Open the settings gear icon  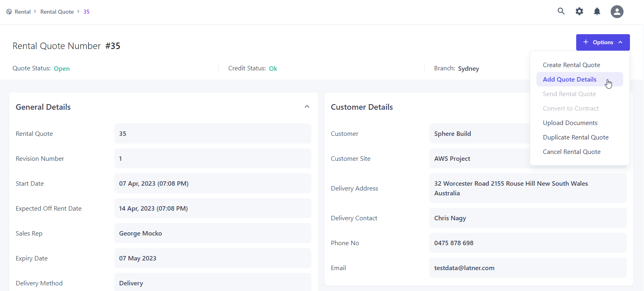pyautogui.click(x=579, y=11)
